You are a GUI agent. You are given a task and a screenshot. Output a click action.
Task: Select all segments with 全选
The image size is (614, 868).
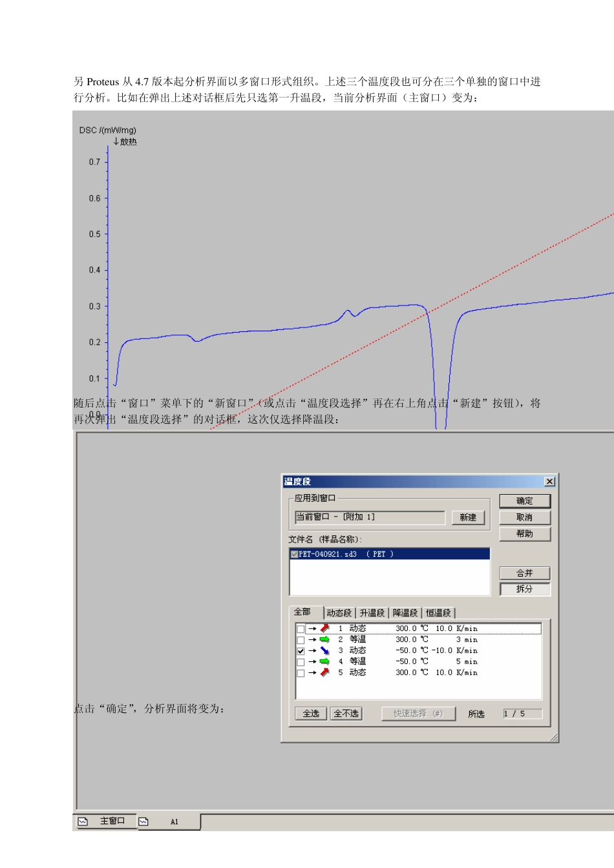(311, 714)
